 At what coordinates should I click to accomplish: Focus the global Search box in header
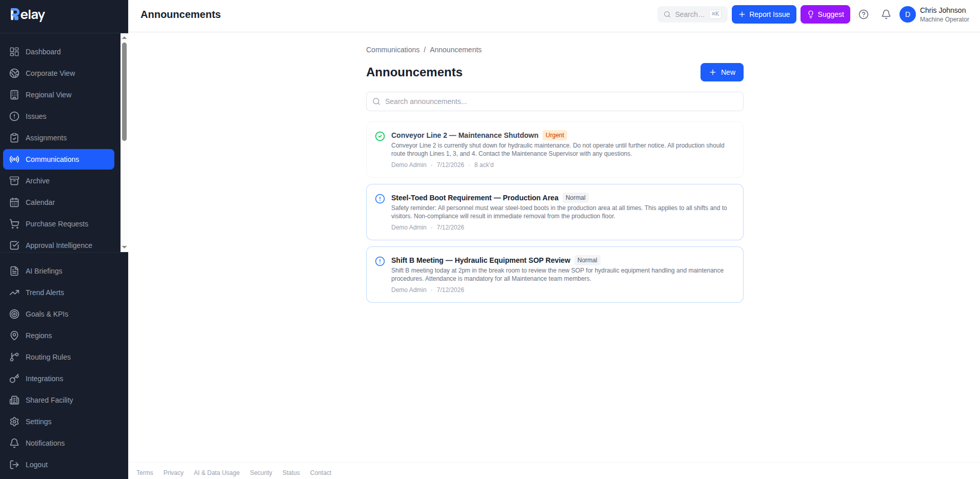click(692, 14)
